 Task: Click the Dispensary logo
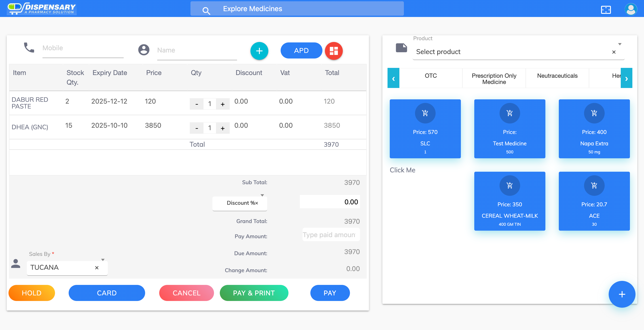(42, 8)
